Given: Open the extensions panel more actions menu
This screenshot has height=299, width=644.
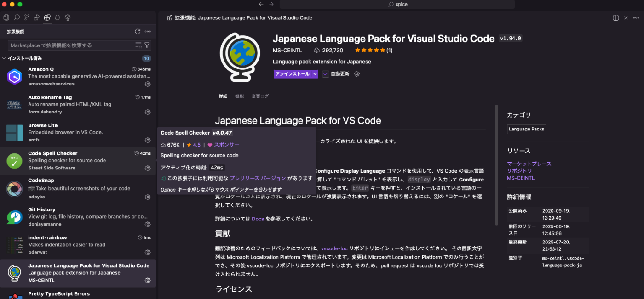Looking at the screenshot, I should (x=148, y=32).
